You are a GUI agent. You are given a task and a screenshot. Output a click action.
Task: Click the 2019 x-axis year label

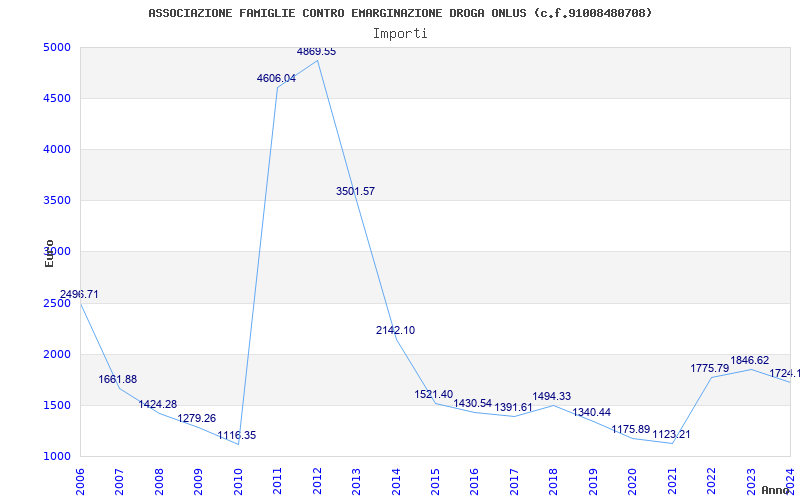tap(592, 482)
